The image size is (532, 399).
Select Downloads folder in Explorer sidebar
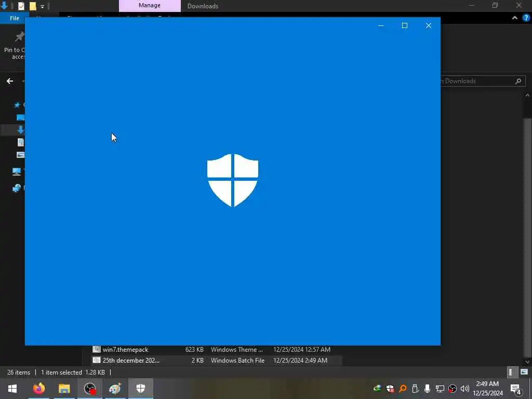tap(21, 129)
